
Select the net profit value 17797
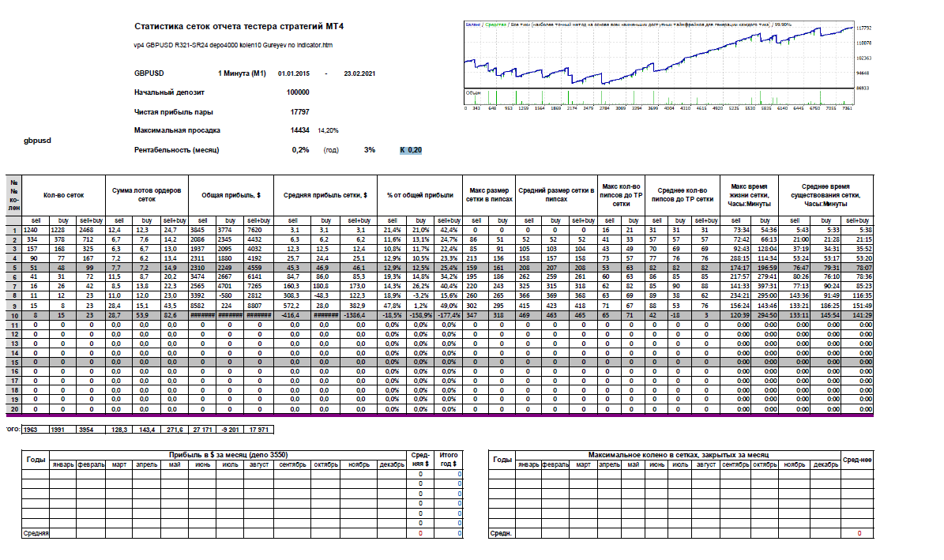pyautogui.click(x=300, y=112)
